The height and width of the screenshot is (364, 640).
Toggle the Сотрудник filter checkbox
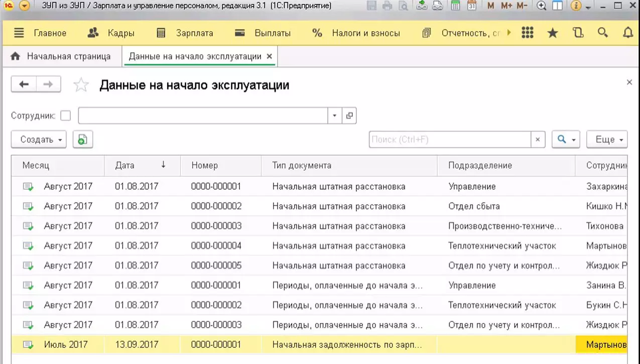[x=66, y=116]
